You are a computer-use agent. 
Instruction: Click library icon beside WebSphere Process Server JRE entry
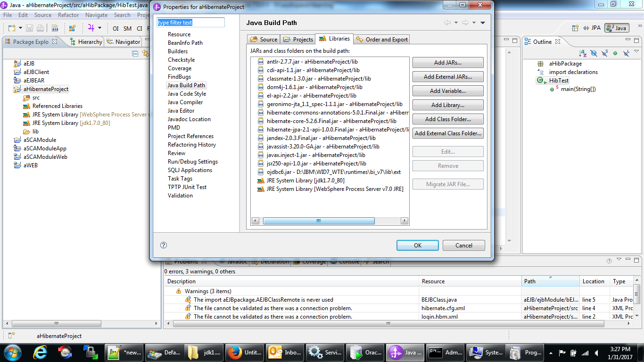tap(261, 189)
